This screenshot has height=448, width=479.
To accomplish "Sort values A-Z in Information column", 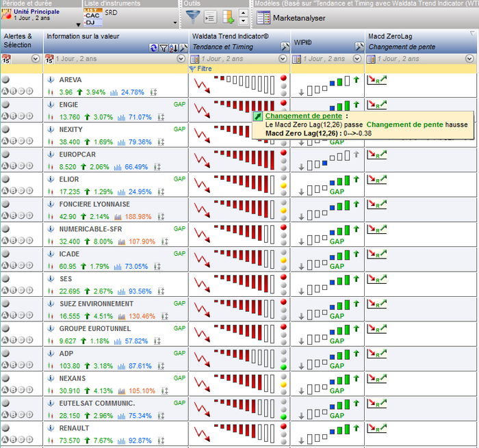I will (x=173, y=48).
